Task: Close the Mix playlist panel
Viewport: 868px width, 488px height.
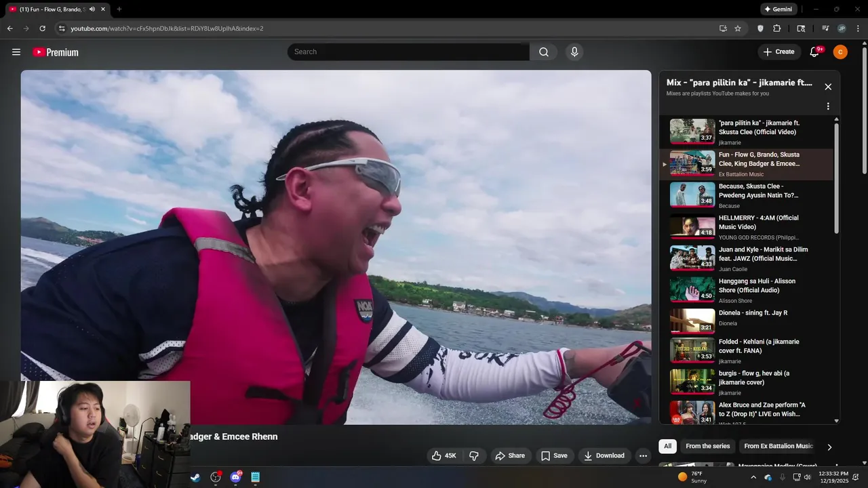Action: click(828, 87)
